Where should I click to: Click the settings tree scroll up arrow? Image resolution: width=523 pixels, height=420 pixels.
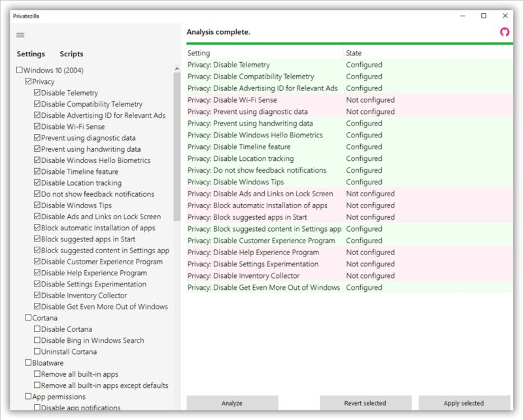click(177, 69)
